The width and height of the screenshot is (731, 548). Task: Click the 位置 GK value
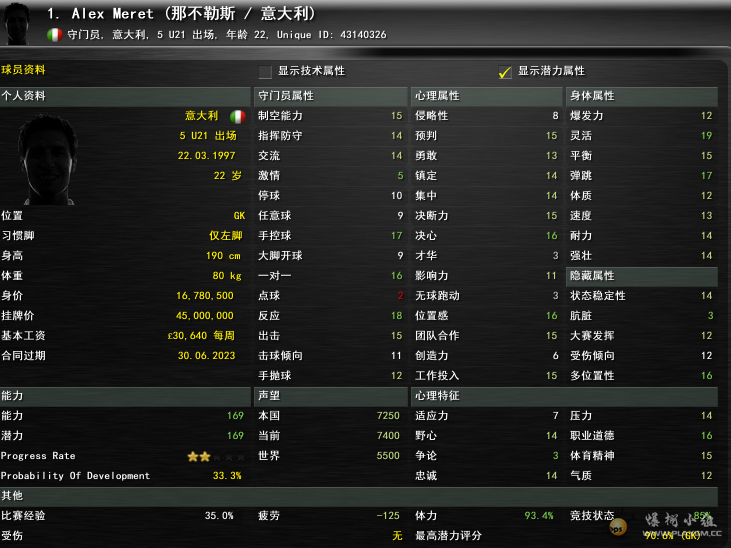(239, 216)
